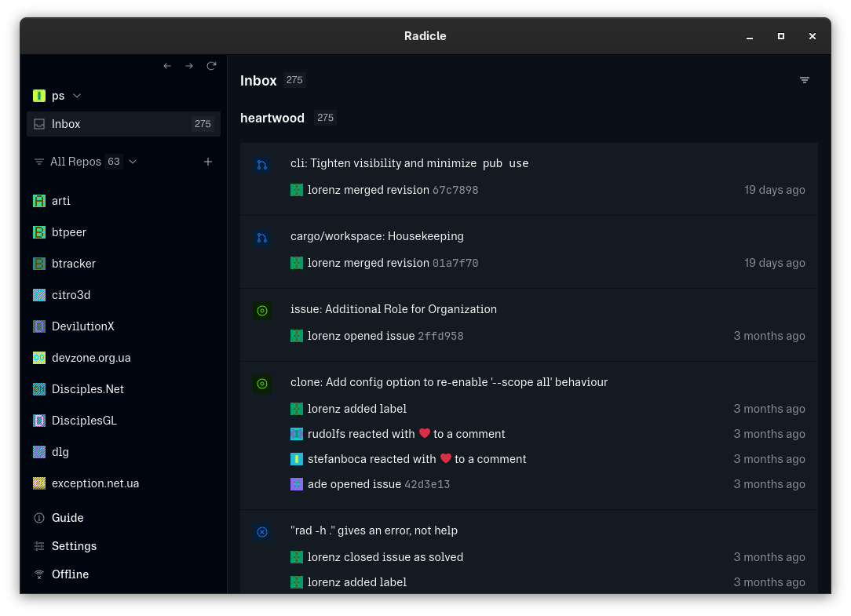Screen dimensions: 851x616
Task: Expand the ps account dropdown chevron
Action: pyautogui.click(x=77, y=96)
